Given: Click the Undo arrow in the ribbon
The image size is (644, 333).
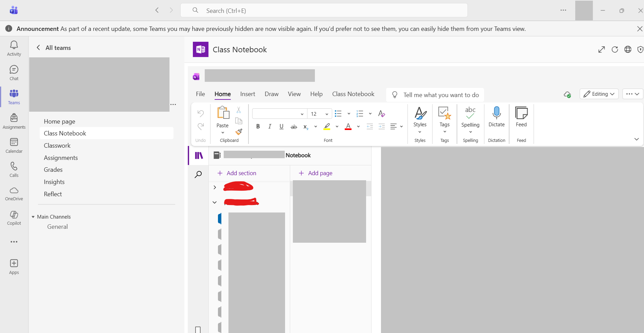Looking at the screenshot, I should (x=201, y=113).
